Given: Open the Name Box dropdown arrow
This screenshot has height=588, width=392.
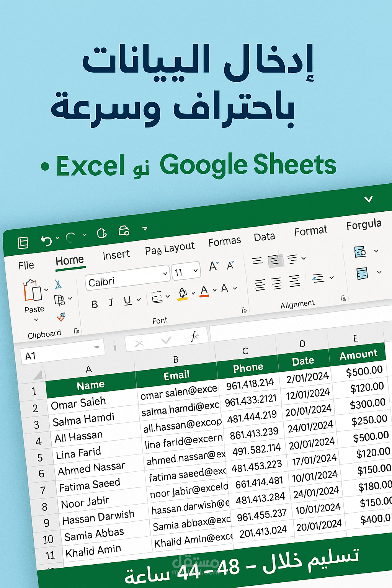Looking at the screenshot, I should 97,347.
